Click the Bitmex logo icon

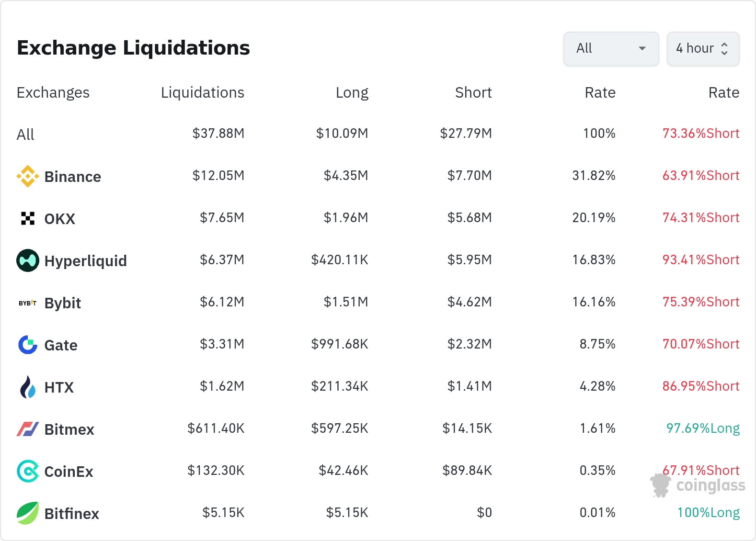28,429
